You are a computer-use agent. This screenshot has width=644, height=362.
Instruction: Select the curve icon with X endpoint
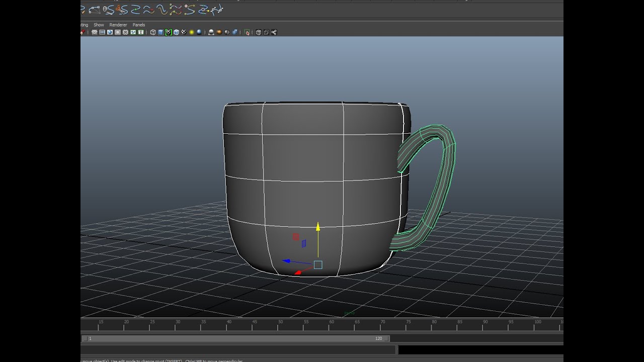pos(190,10)
